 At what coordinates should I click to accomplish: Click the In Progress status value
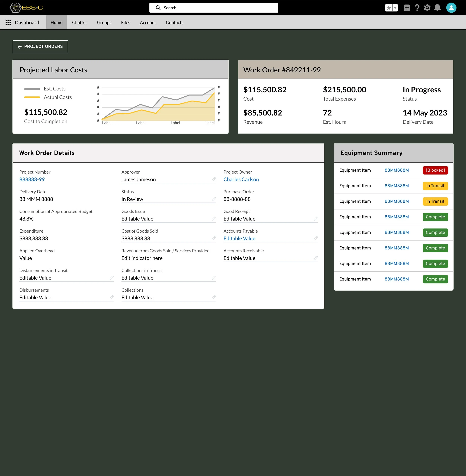click(422, 90)
